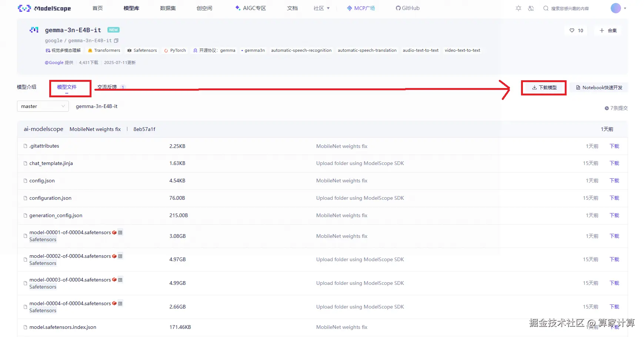Open the latest commit hash 8eb57a1f
The height and width of the screenshot is (337, 644).
[x=144, y=129]
